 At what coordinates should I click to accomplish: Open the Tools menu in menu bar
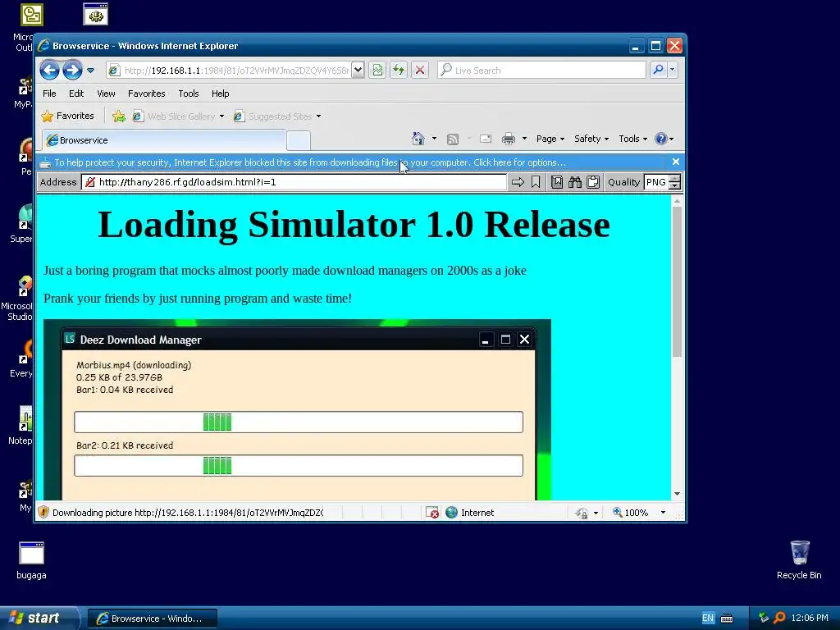188,94
